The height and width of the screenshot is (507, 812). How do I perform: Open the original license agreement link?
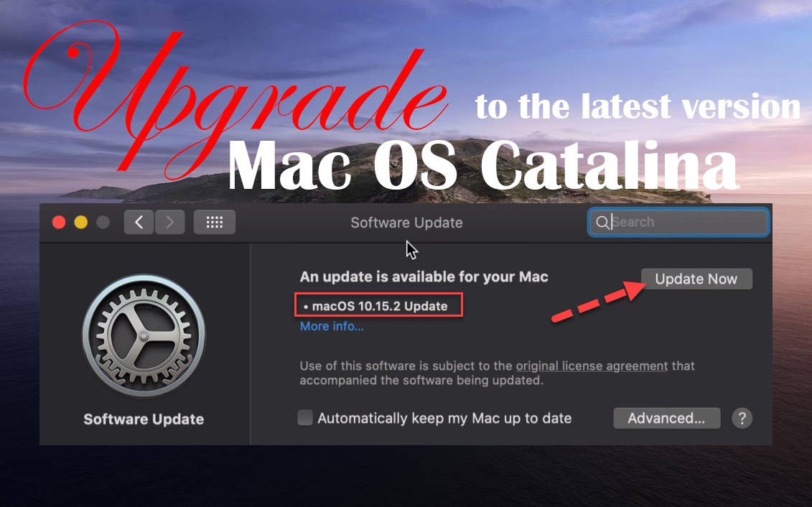(592, 366)
